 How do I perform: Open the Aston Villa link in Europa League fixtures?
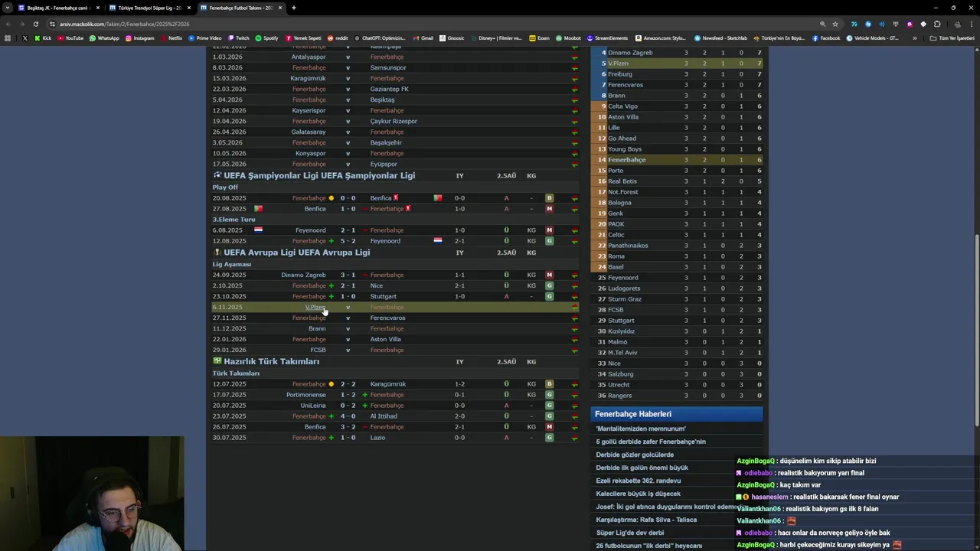[x=385, y=339]
